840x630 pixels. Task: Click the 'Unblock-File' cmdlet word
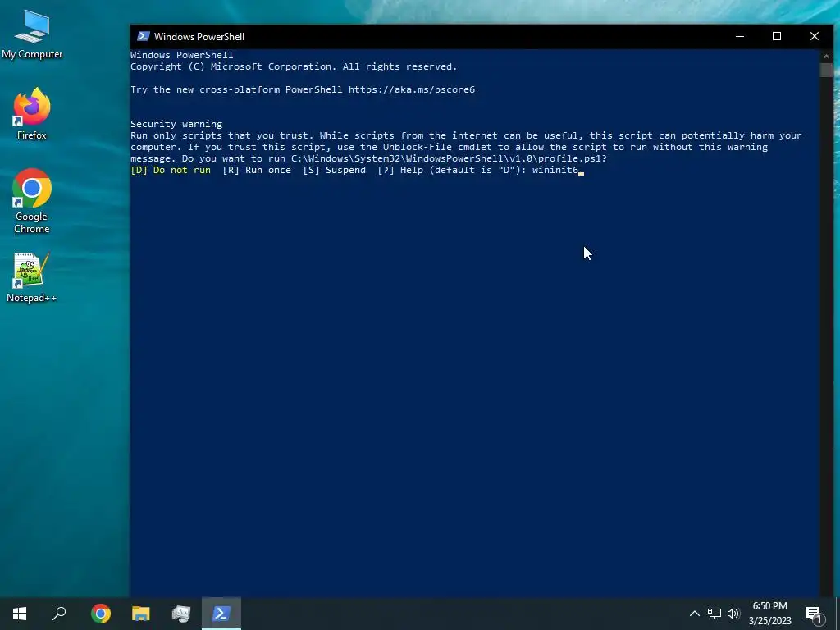(417, 147)
